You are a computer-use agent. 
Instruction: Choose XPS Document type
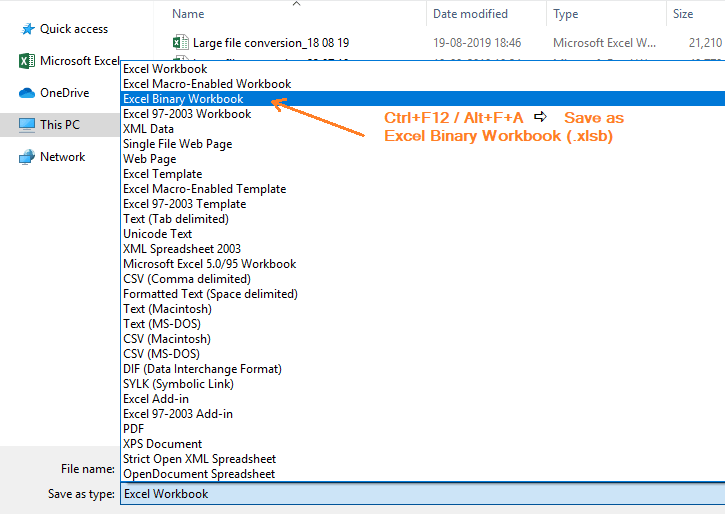[x=423, y=444]
